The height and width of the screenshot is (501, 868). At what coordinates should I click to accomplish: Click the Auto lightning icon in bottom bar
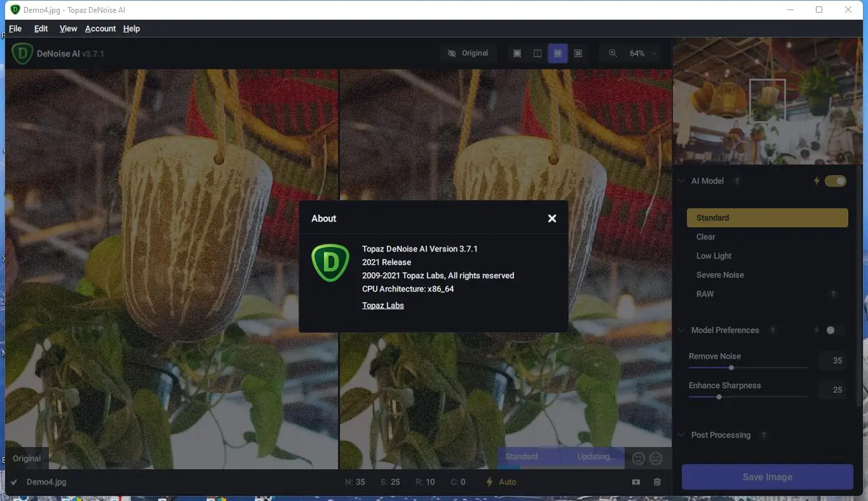489,482
